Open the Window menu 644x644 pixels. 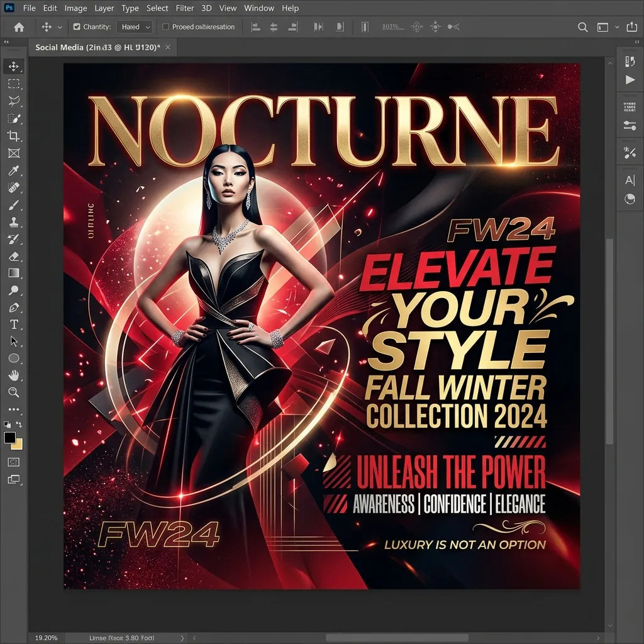point(258,8)
